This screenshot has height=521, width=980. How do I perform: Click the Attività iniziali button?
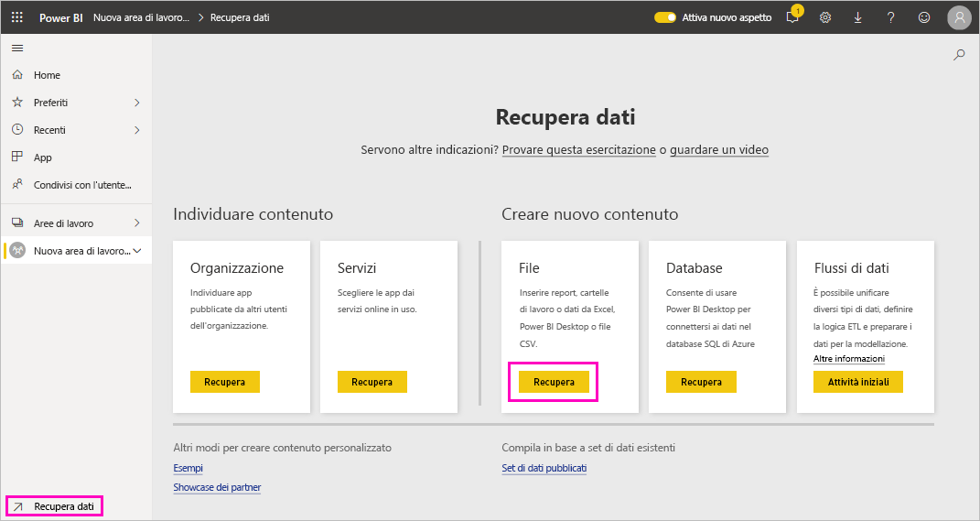click(858, 382)
